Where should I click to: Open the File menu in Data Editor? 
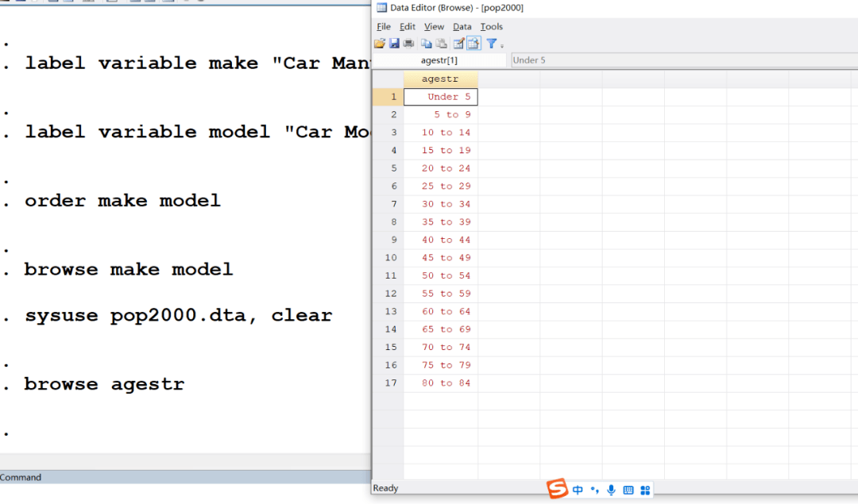384,26
